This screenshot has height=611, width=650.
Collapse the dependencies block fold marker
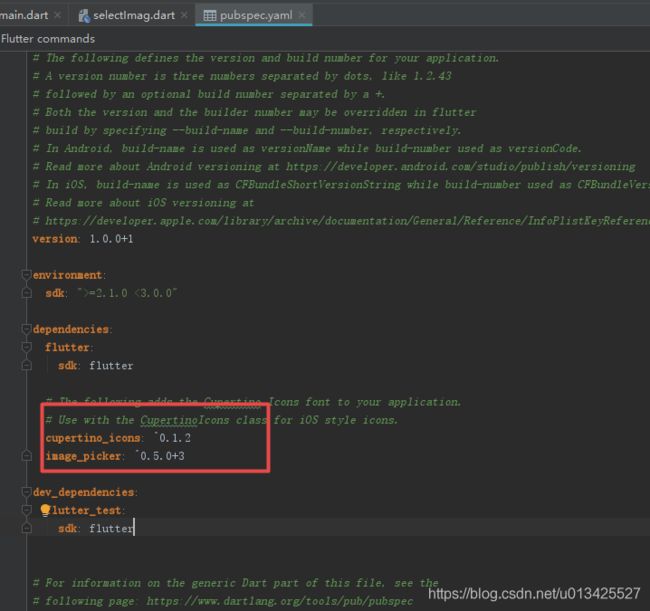tap(26, 329)
